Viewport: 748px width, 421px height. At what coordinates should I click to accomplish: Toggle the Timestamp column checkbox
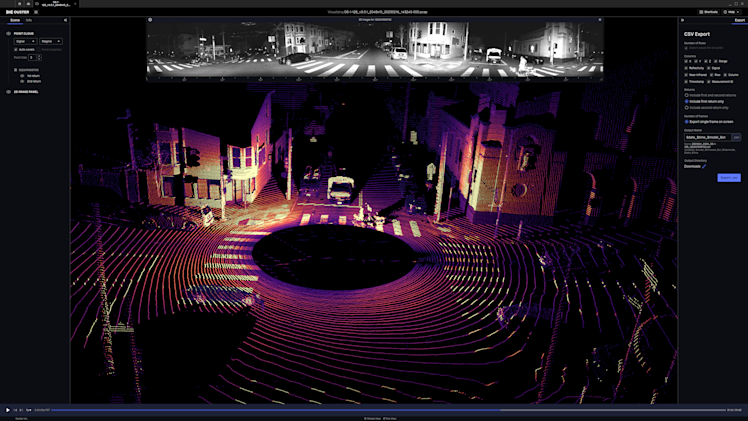[686, 82]
